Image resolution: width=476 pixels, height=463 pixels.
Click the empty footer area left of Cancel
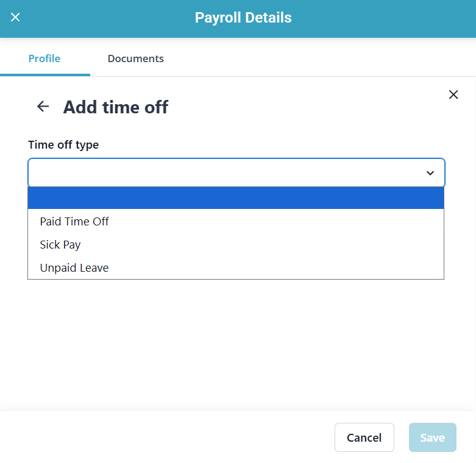tap(165, 437)
